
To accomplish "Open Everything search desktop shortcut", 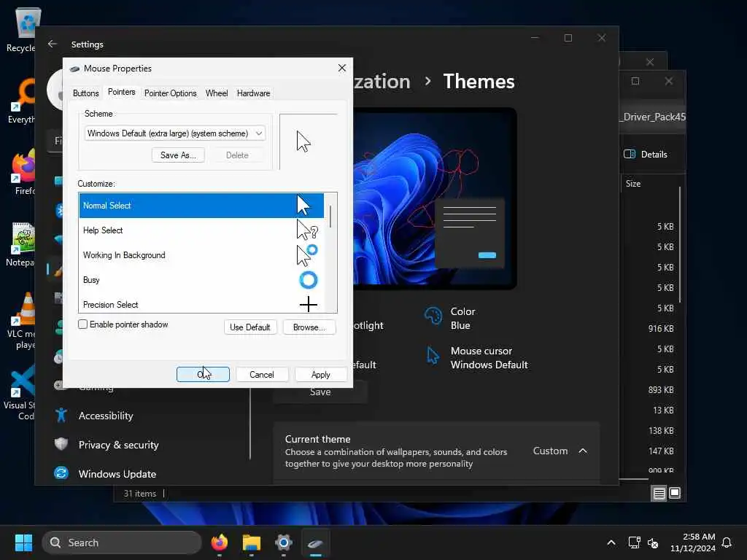I will [x=21, y=101].
